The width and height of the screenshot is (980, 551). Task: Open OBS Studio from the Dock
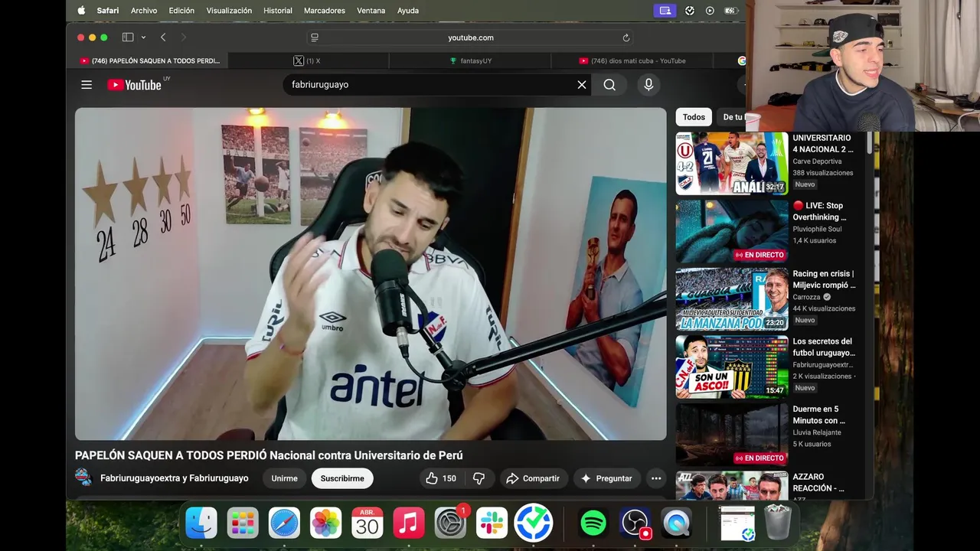[635, 523]
